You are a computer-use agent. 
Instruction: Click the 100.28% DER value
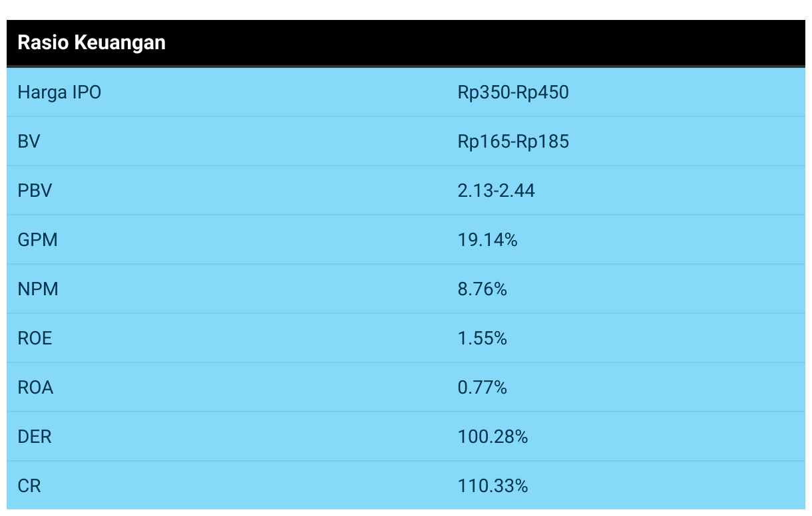tap(493, 437)
